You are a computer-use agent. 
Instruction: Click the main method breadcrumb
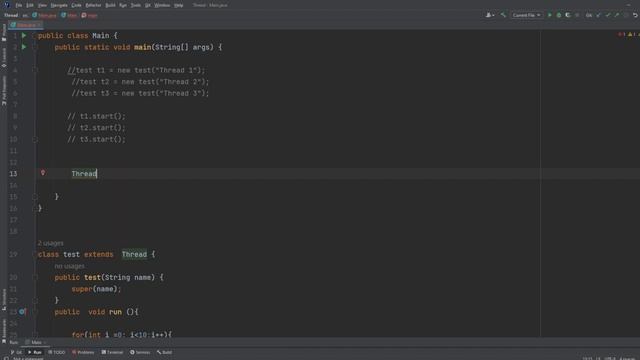[x=89, y=15]
